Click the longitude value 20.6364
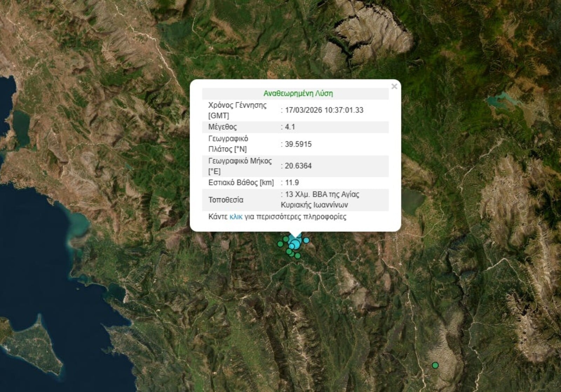 [298, 166]
